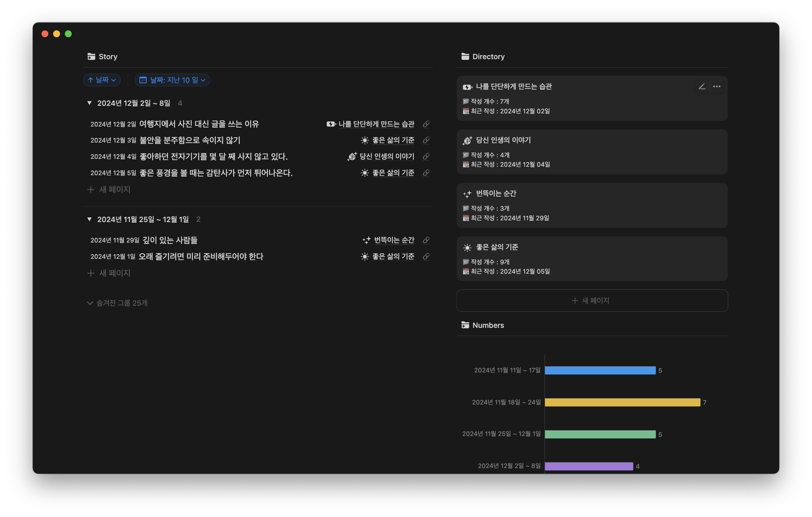812x517 pixels.
Task: Open the 날짜: 지난 10 일 filter
Action: click(x=172, y=80)
